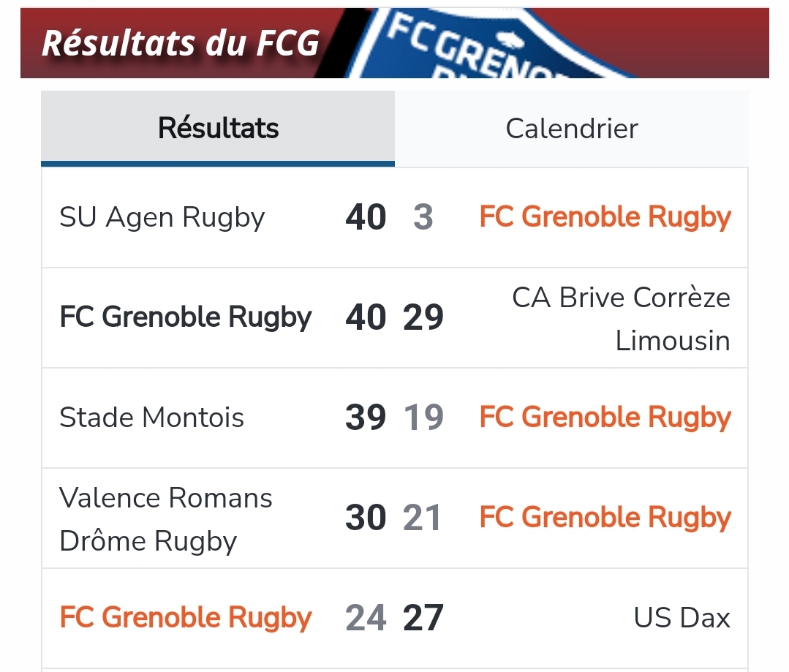The image size is (789, 672).
Task: Click FC Grenoble Rugby in Agen match row
Action: (605, 217)
